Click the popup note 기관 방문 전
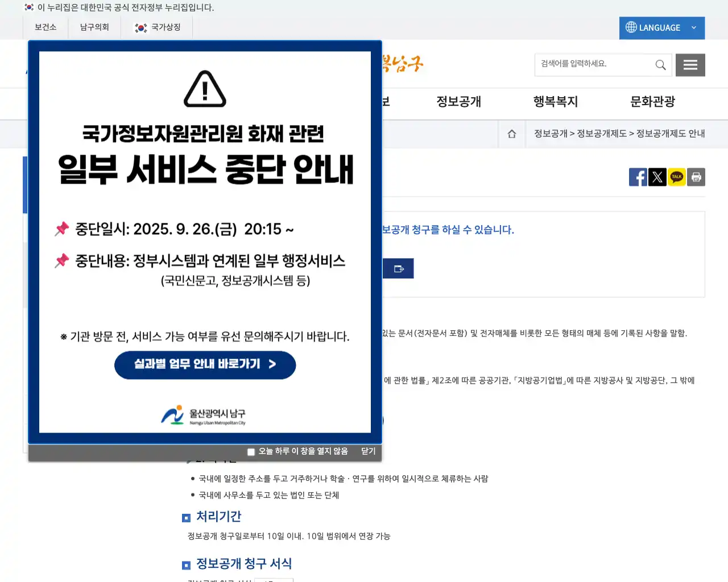728x582 pixels. pos(205,336)
